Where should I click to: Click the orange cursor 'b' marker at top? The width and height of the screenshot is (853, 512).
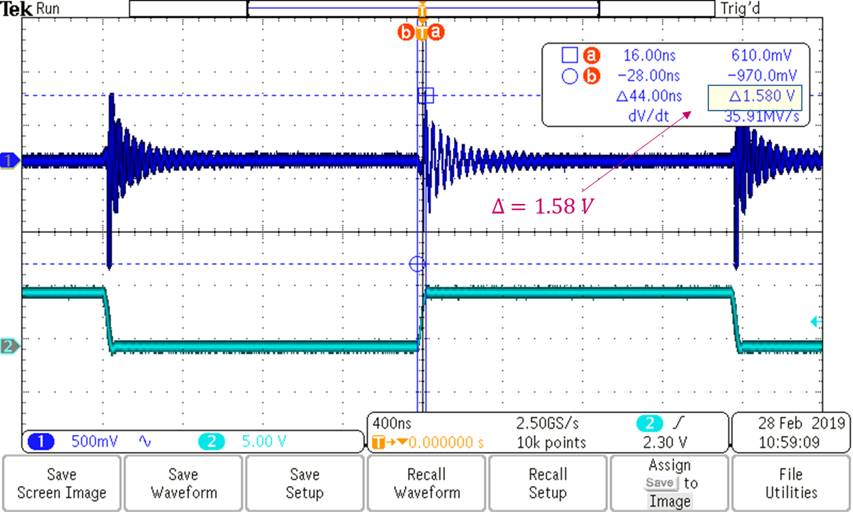tap(406, 32)
